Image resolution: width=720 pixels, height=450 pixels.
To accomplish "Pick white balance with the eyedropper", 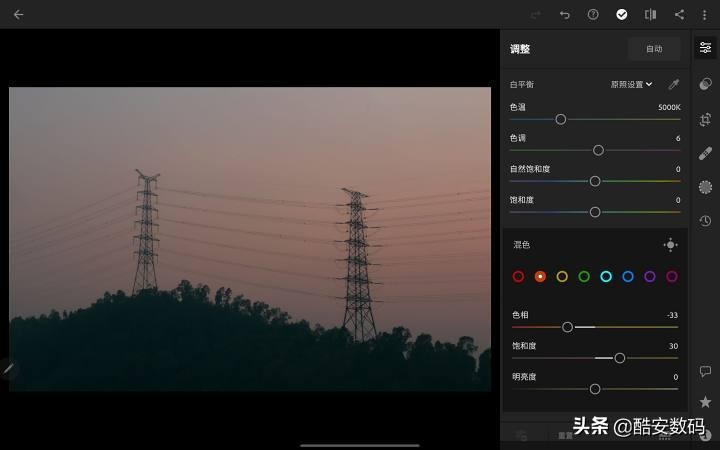I will tap(673, 84).
